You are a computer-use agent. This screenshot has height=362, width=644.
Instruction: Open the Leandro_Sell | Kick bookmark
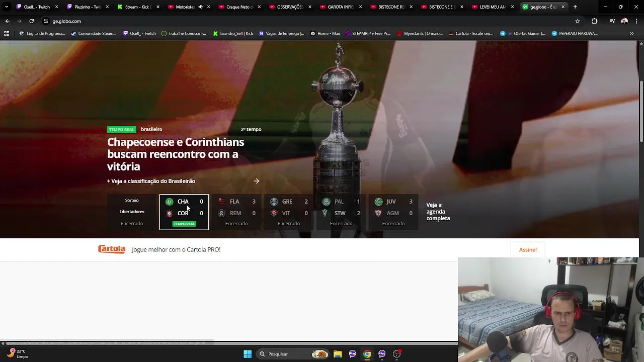[233, 34]
